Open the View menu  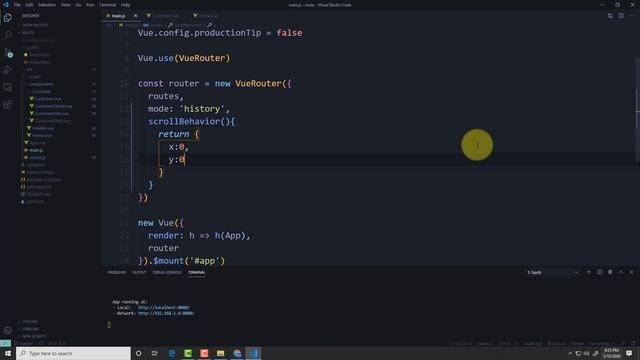[66, 5]
